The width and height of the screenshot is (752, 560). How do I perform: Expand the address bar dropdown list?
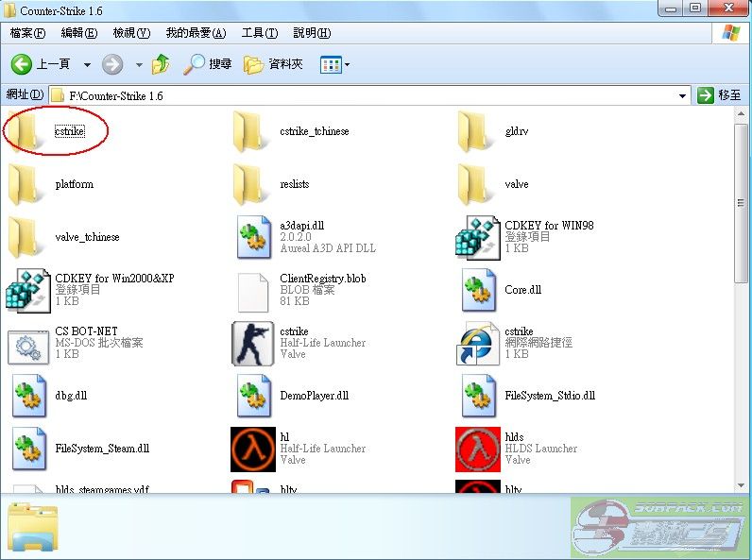[x=683, y=95]
